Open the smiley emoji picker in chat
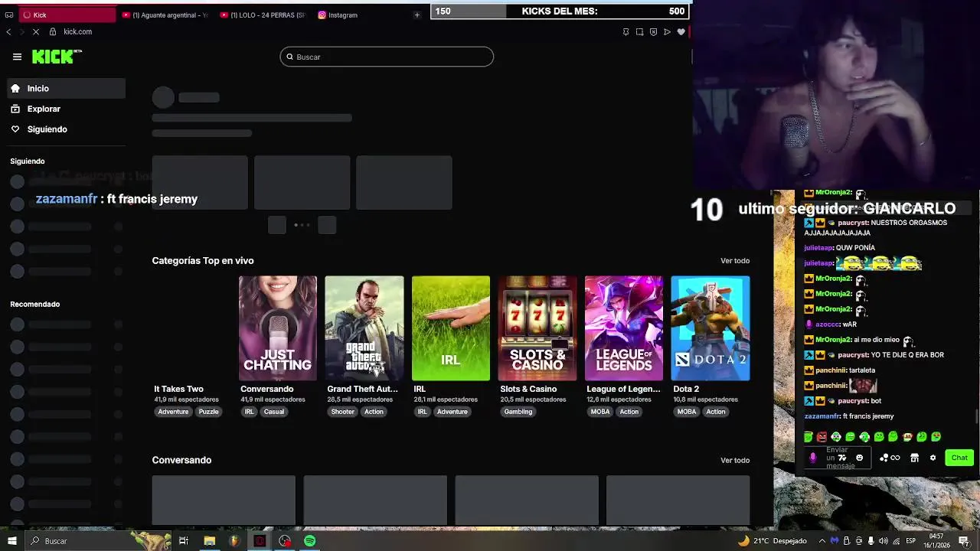Screen dimensions: 980x551 point(859,458)
